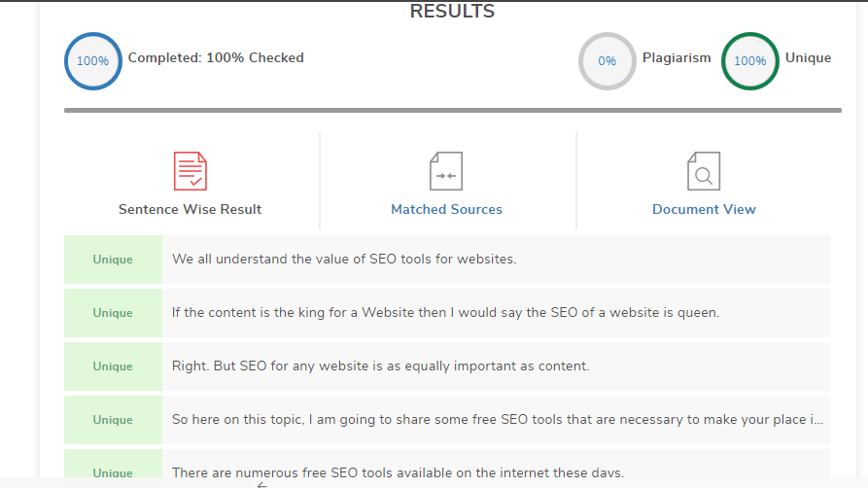Click the Unique badge beside 'So here on this topic'
This screenshot has height=488, width=868.
113,420
